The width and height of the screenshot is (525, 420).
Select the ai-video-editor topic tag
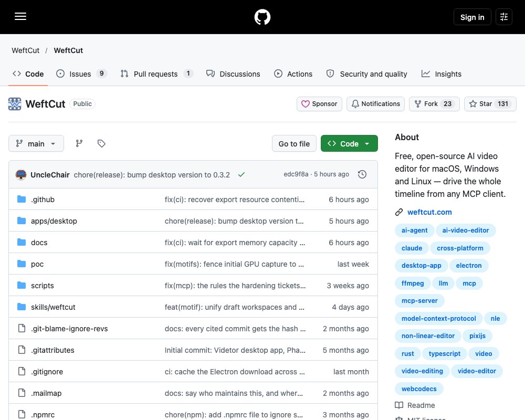465,230
